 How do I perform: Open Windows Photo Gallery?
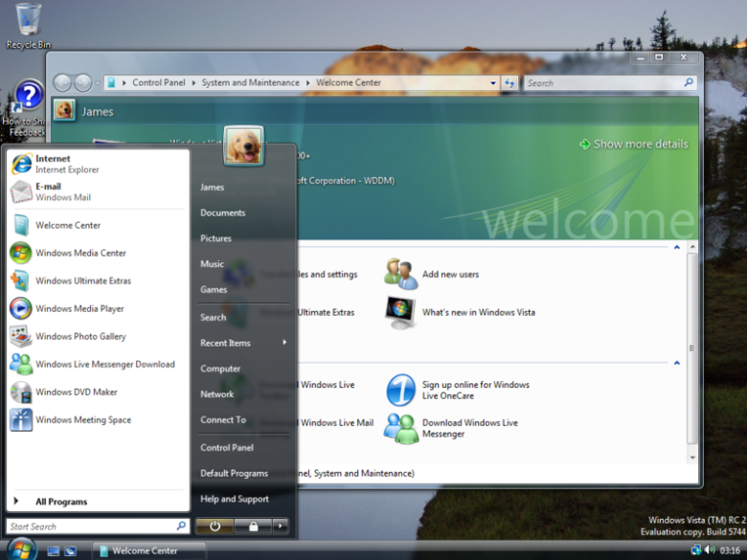click(98, 336)
